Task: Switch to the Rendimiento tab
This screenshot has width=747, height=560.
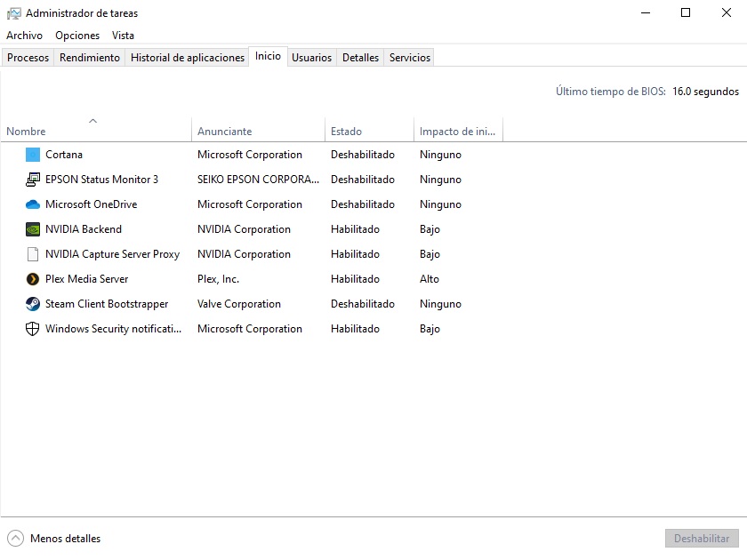Action: click(90, 58)
